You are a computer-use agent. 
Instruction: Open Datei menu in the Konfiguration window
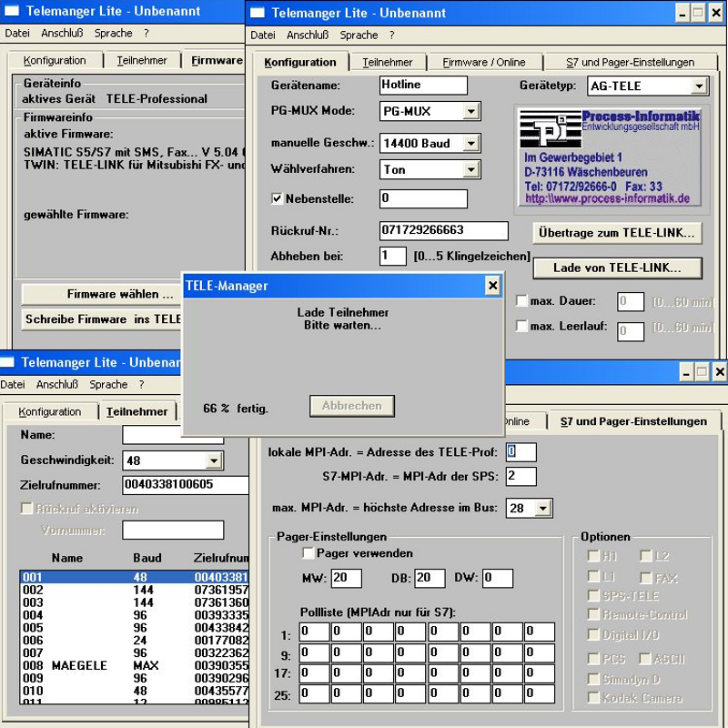pos(262,35)
